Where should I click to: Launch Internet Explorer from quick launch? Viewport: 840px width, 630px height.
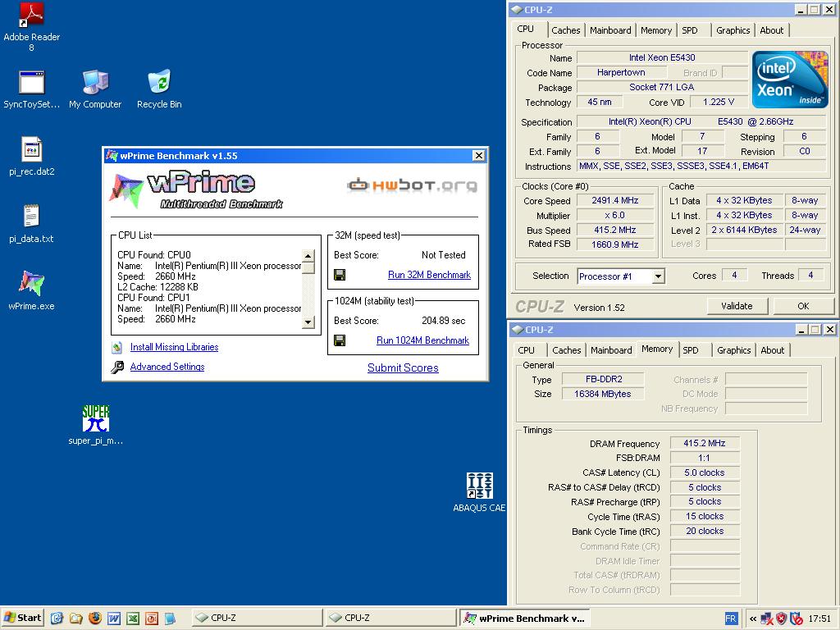pyautogui.click(x=57, y=619)
